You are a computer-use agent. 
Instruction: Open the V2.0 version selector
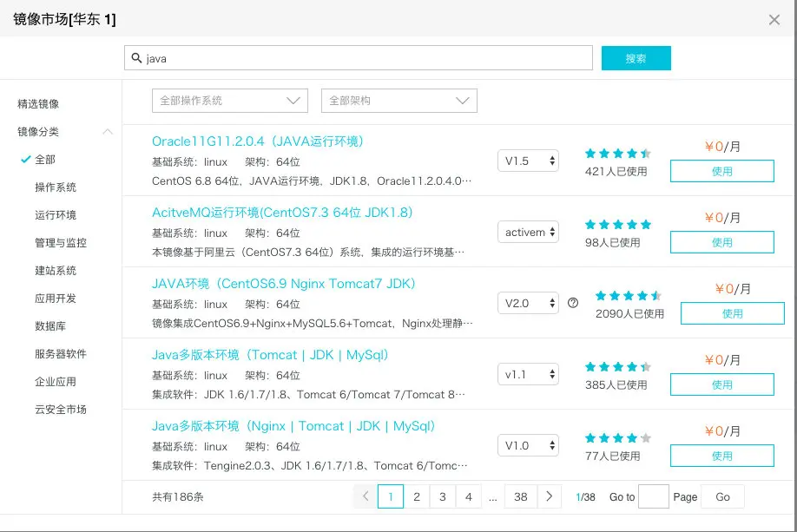click(528, 304)
